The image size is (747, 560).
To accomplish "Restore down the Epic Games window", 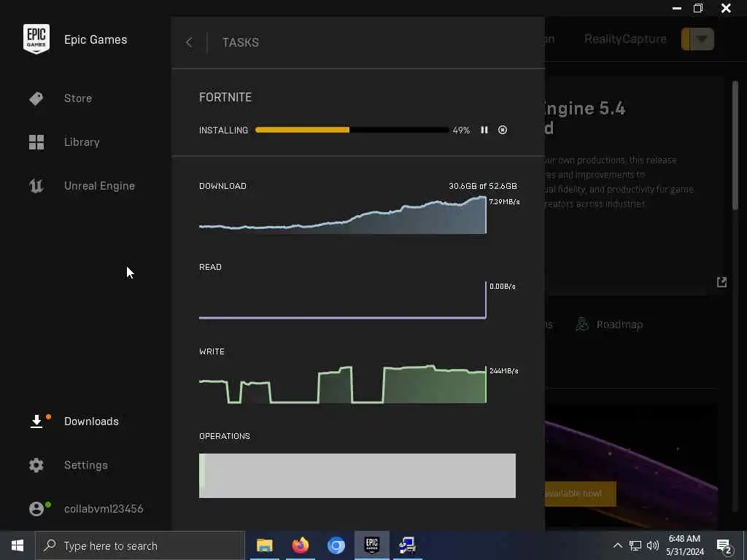I will click(698, 8).
